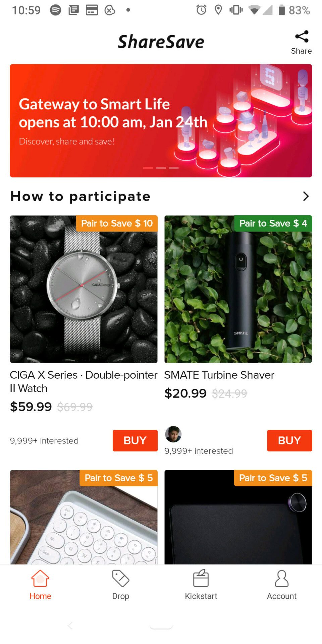Viewport: 322px width, 644px height.
Task: Tap the Spotify status bar icon
Action: pos(56,10)
